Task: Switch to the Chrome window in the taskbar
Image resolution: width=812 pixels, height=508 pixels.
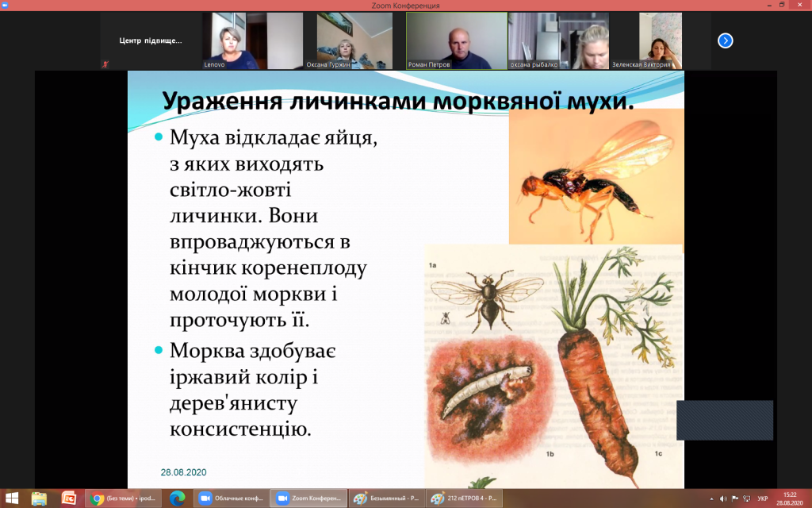Action: 123,498
